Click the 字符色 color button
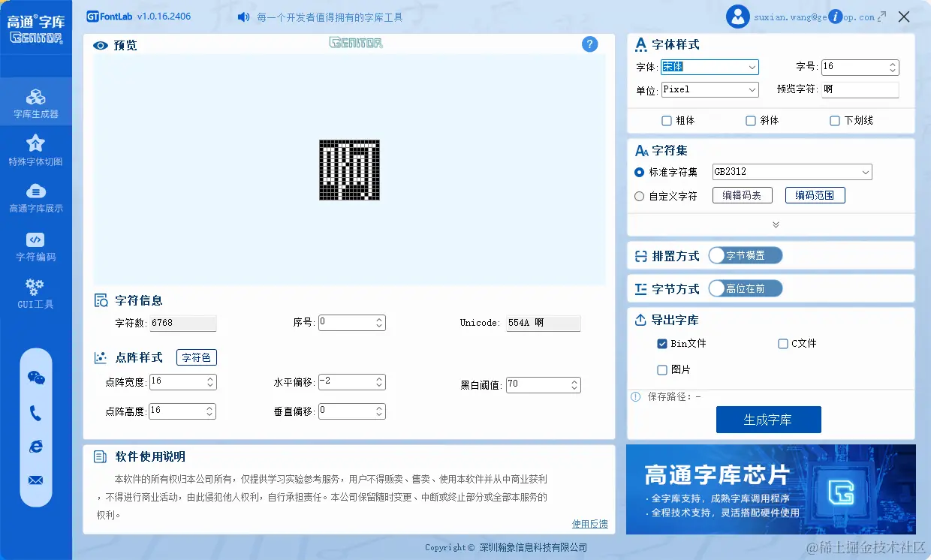The height and width of the screenshot is (560, 931). [x=197, y=357]
